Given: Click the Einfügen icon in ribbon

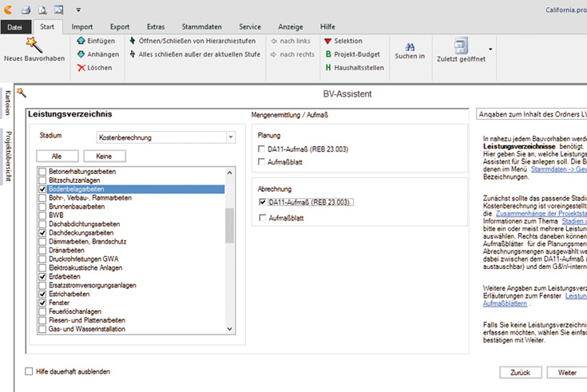Looking at the screenshot, I should [81, 41].
